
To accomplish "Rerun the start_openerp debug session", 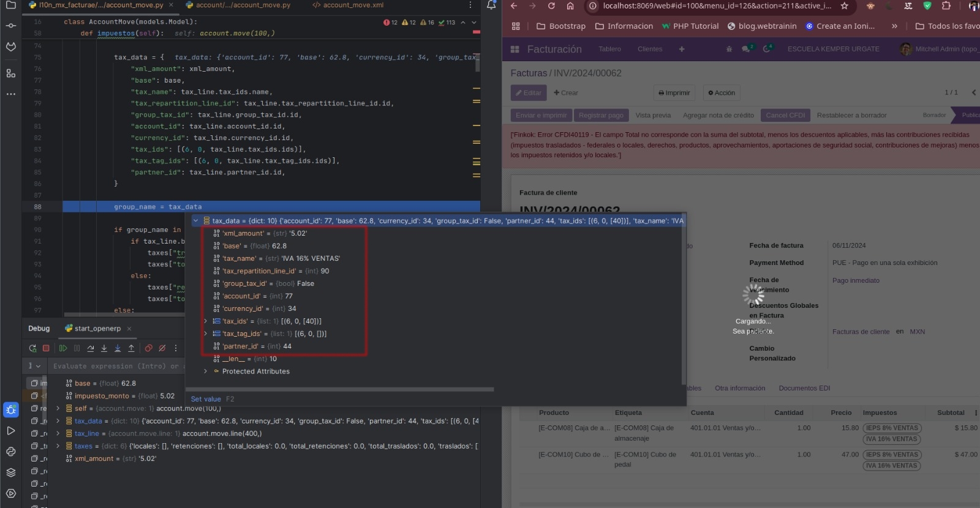I will pos(32,348).
